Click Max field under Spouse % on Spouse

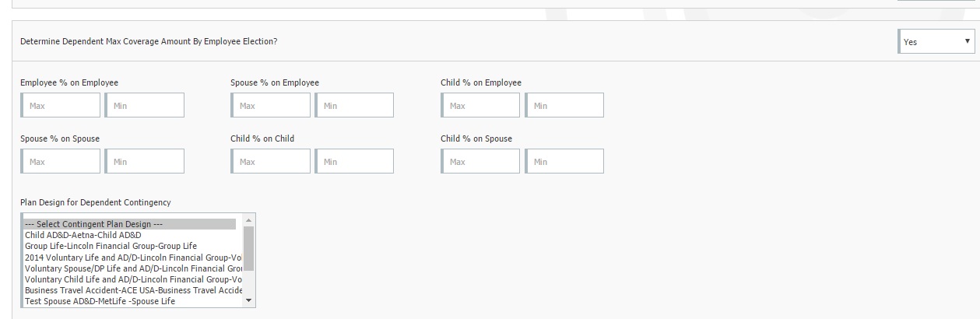[x=61, y=161]
